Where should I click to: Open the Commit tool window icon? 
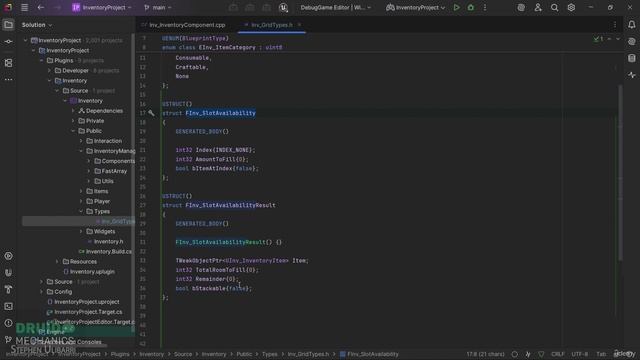(x=8, y=42)
